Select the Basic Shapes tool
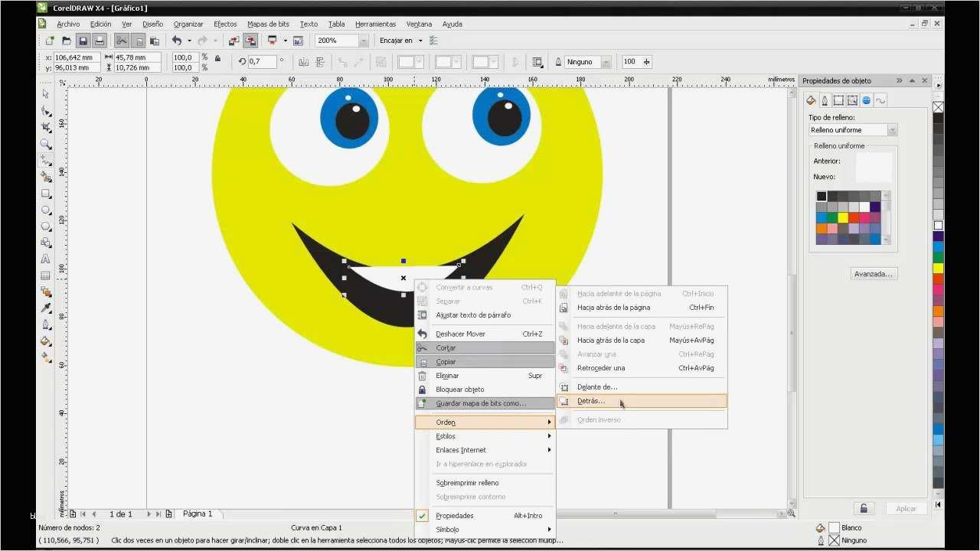 pyautogui.click(x=46, y=243)
